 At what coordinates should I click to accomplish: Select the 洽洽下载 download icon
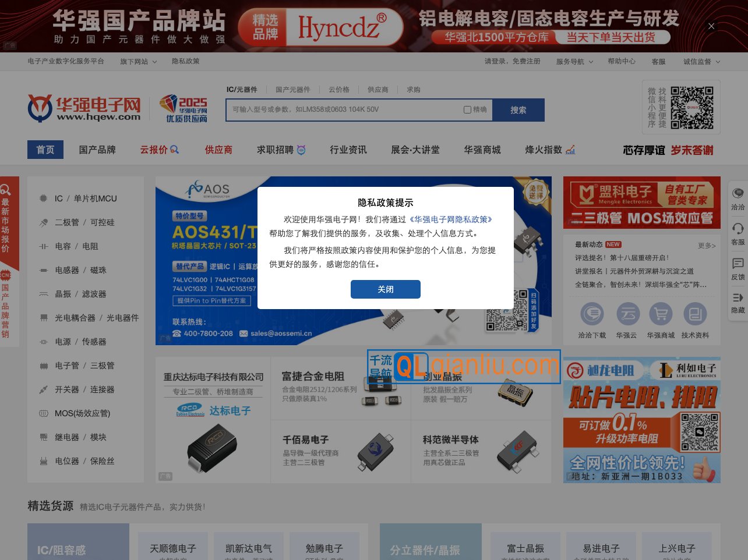point(592,314)
